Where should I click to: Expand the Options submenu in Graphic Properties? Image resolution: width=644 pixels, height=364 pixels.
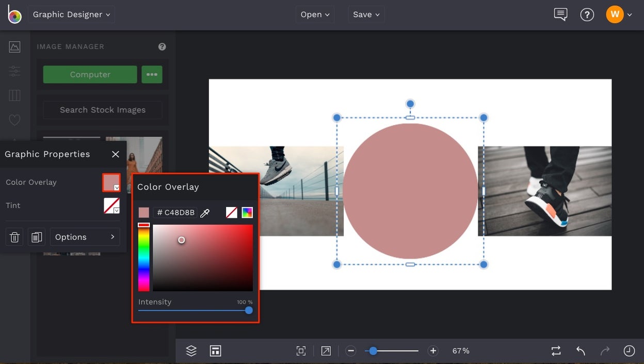click(x=85, y=236)
